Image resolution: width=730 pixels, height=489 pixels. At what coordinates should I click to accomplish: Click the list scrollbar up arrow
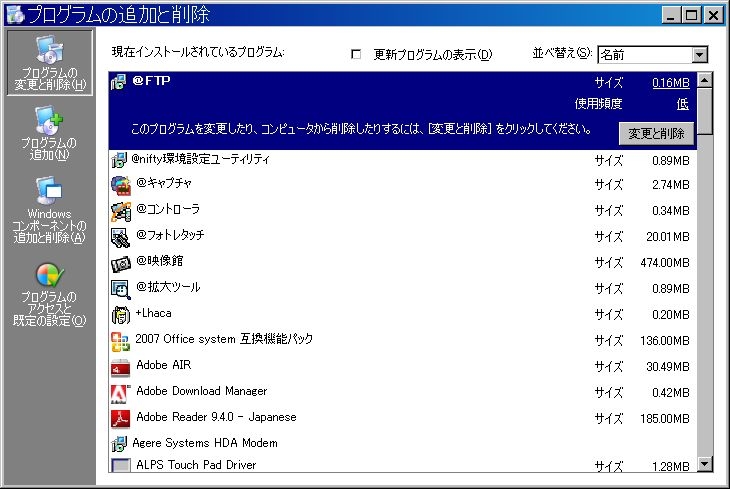pos(705,80)
